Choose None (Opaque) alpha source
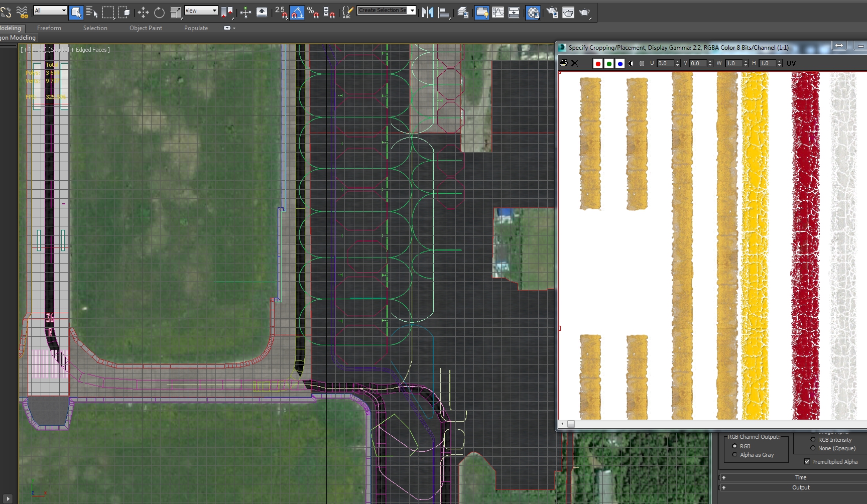Viewport: 867px width, 504px height. point(813,448)
